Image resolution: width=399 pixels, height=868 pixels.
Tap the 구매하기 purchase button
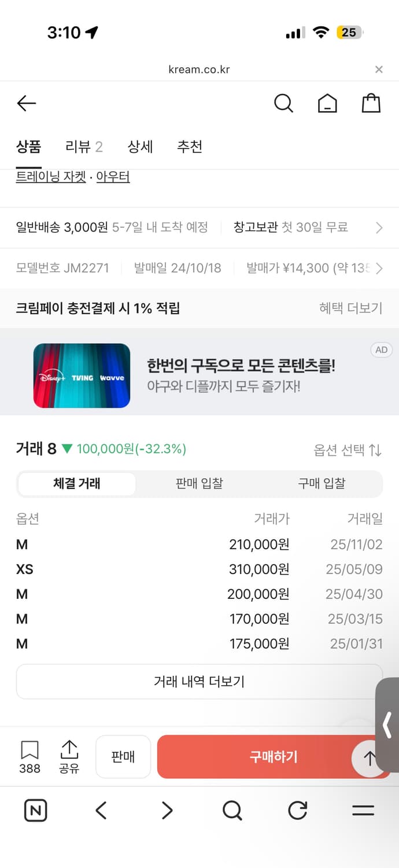coord(272,756)
